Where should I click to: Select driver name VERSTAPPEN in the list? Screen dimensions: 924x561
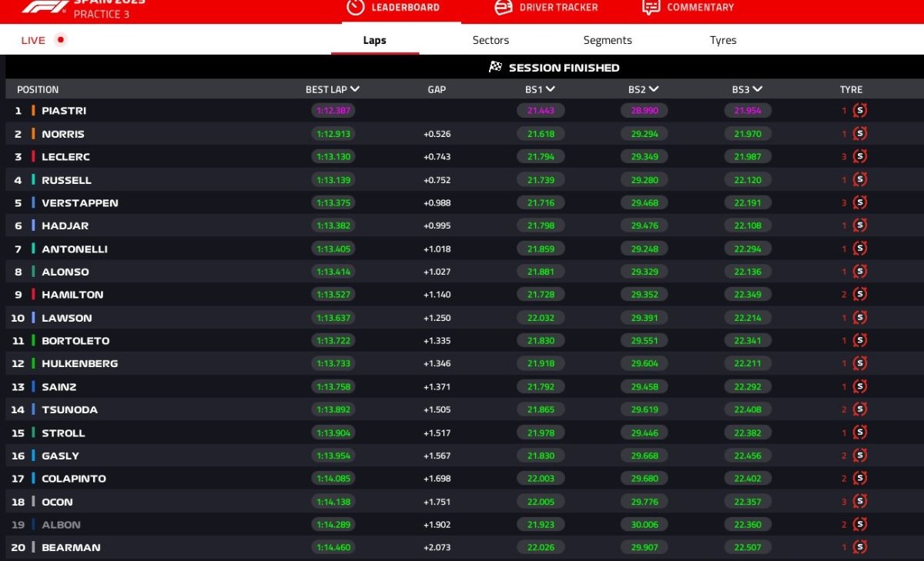[80, 203]
